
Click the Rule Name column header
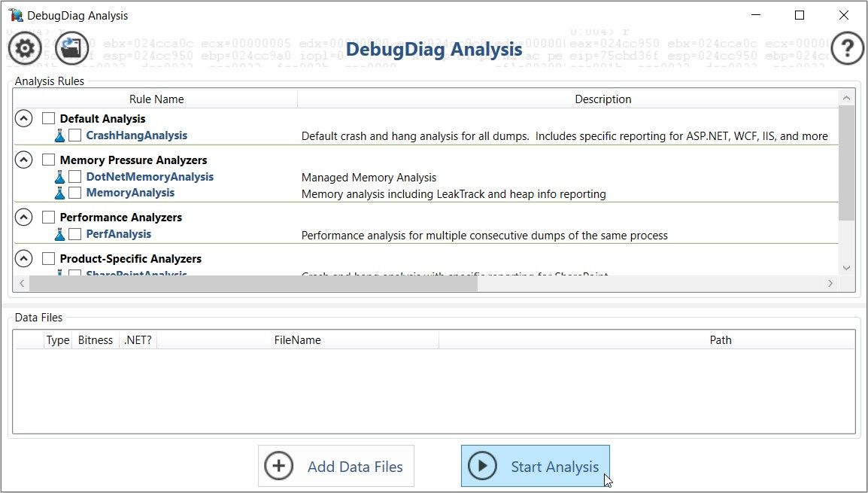156,99
